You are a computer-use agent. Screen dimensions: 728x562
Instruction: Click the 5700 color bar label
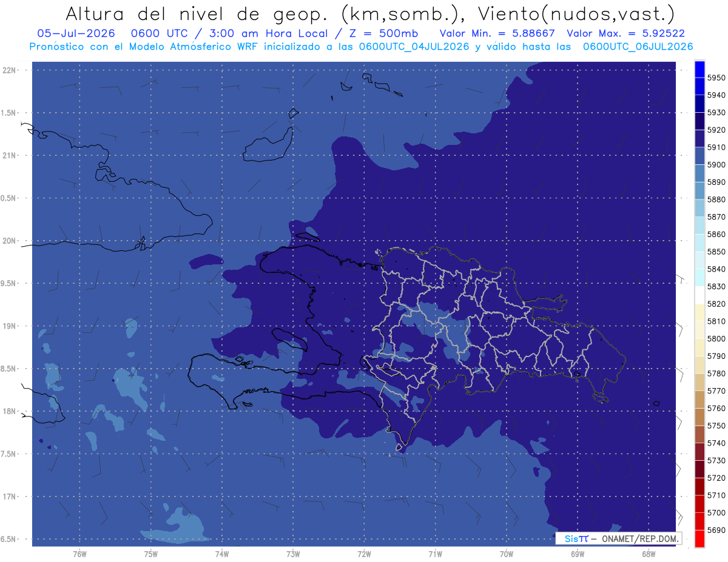pyautogui.click(x=716, y=512)
